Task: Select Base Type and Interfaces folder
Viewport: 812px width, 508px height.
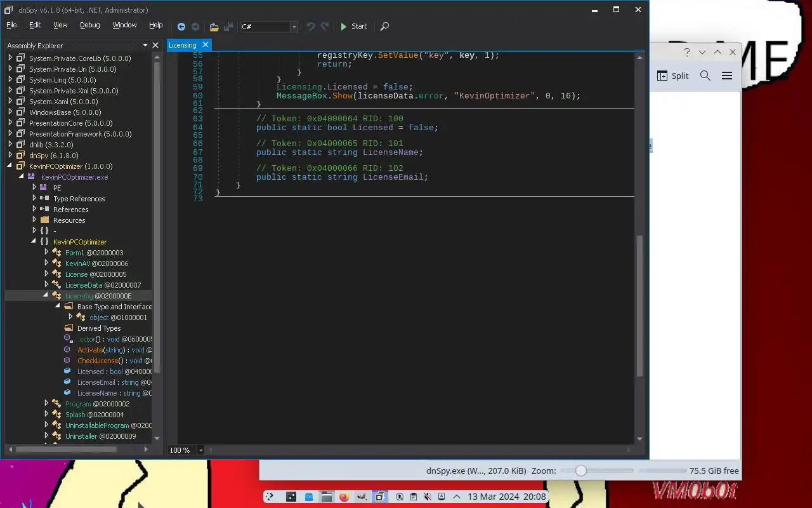Action: [114, 307]
